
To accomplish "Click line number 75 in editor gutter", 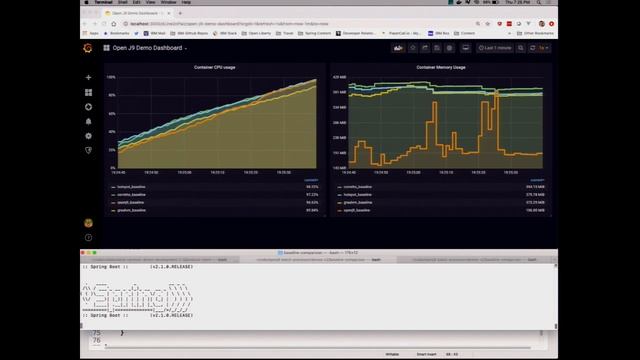I will 96,333.
